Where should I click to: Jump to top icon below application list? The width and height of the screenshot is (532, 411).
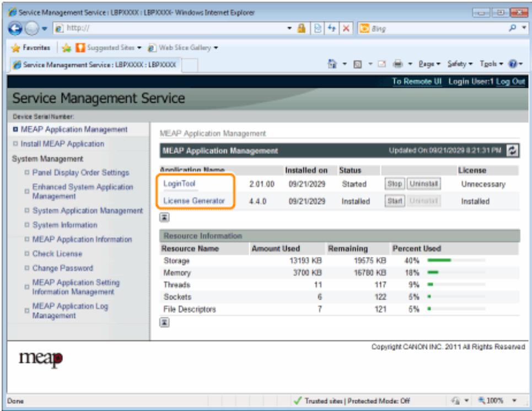164,217
